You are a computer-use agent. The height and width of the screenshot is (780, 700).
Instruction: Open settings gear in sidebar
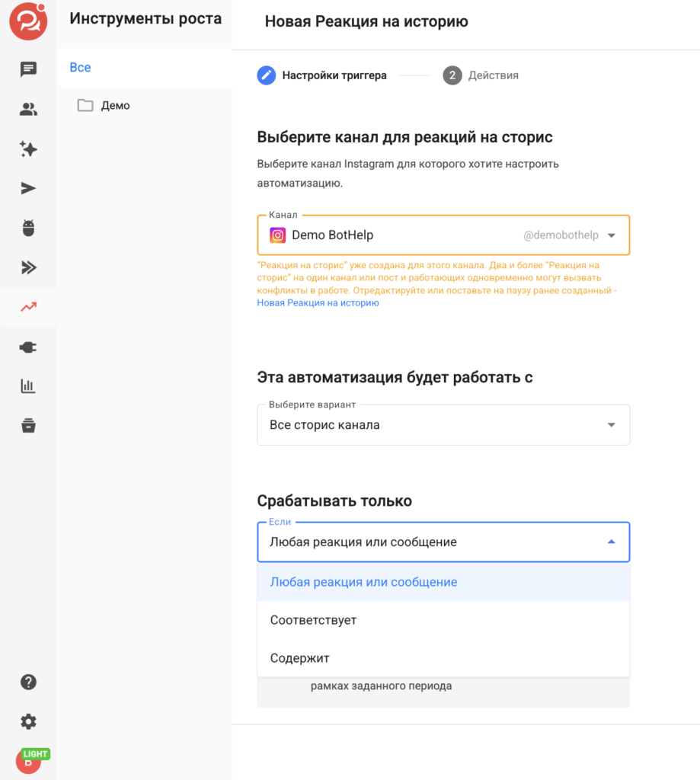[28, 721]
